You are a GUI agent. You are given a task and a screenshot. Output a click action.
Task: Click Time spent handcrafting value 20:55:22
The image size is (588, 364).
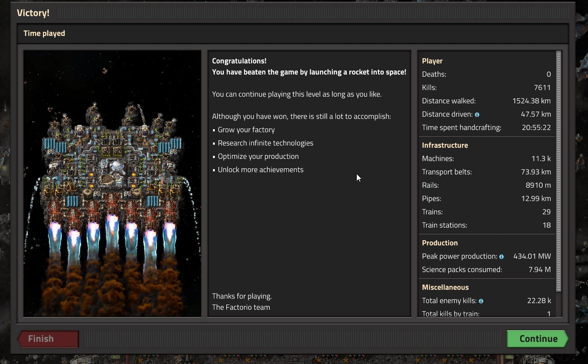pyautogui.click(x=537, y=127)
